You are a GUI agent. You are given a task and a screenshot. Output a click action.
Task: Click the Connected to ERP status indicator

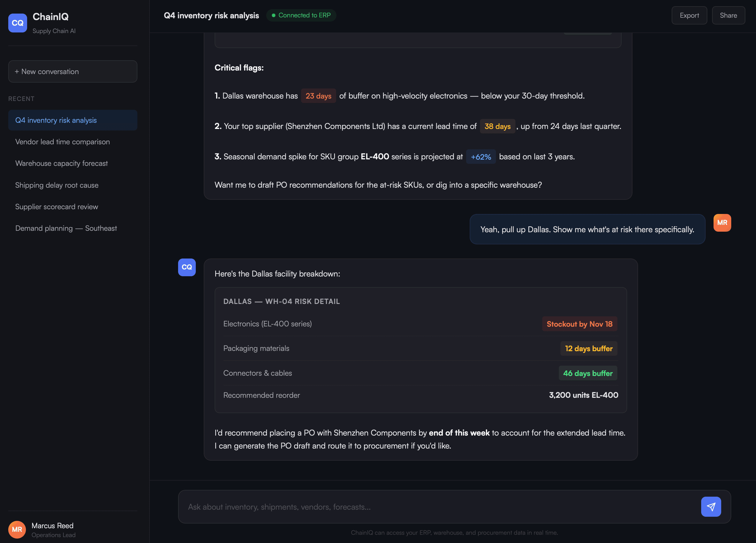pos(301,15)
